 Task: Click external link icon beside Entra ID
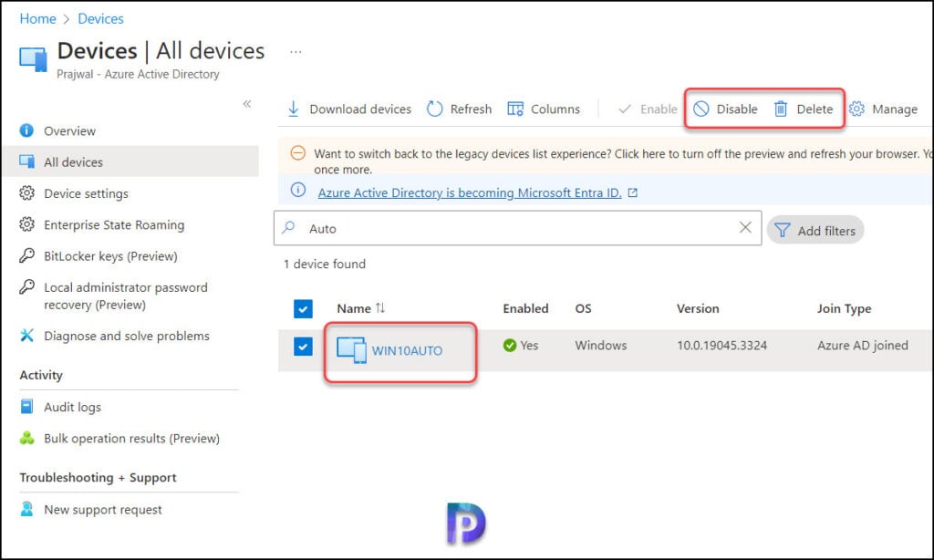633,192
